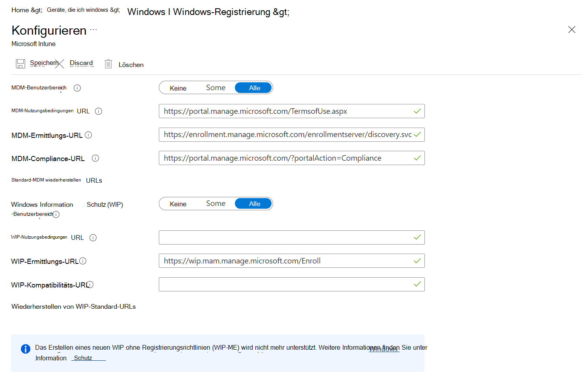Open info icon next to MDM-Benutzerbereich
The height and width of the screenshot is (382, 588).
77,88
